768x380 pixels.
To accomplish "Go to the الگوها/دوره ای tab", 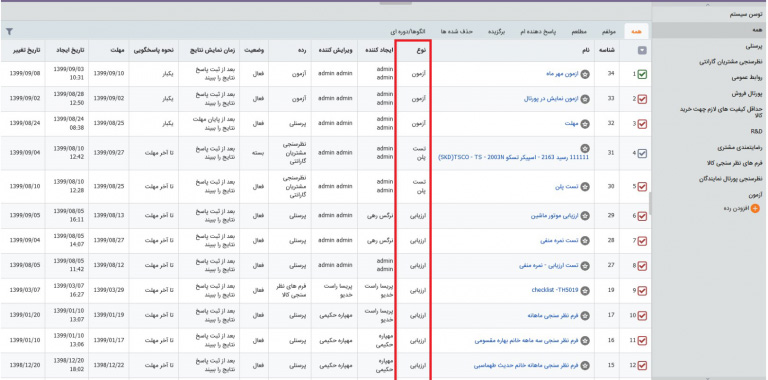I will tap(407, 31).
